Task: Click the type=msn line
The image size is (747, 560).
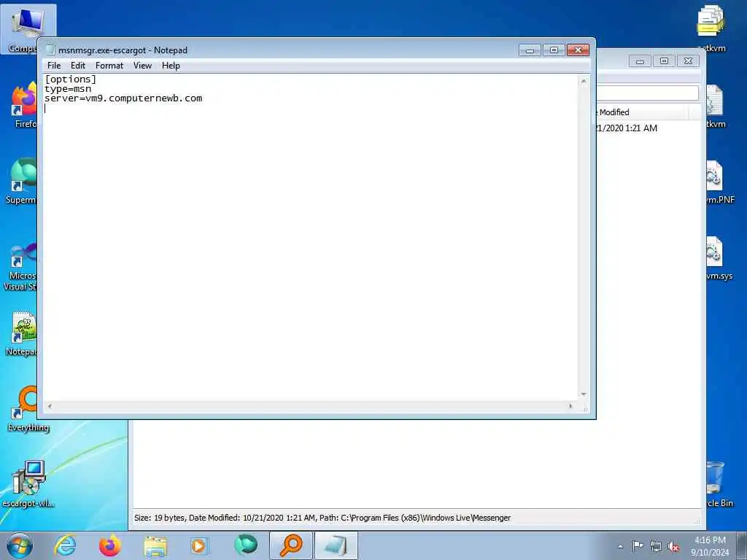Action: pos(68,88)
